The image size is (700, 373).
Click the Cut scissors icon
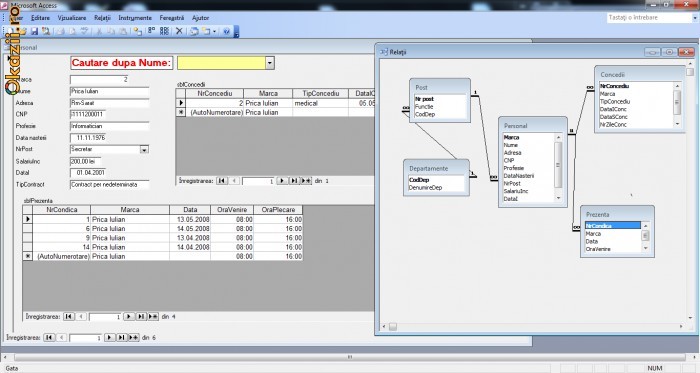coord(99,31)
